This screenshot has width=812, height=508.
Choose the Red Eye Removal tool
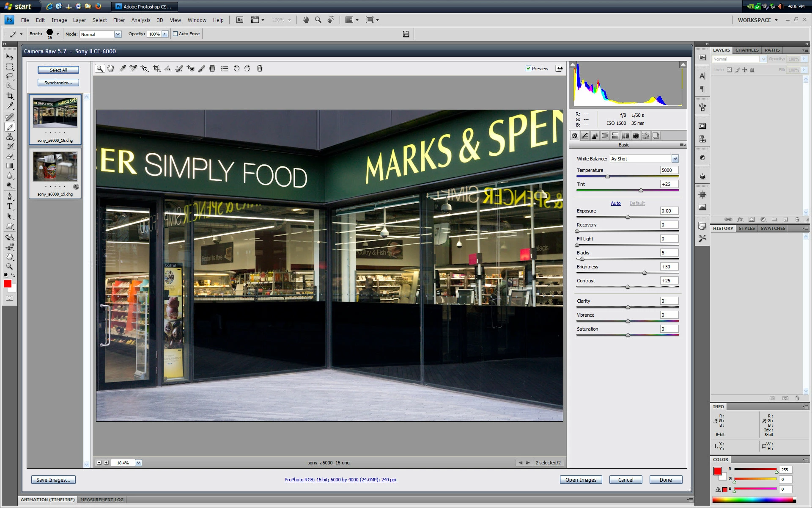click(x=190, y=69)
